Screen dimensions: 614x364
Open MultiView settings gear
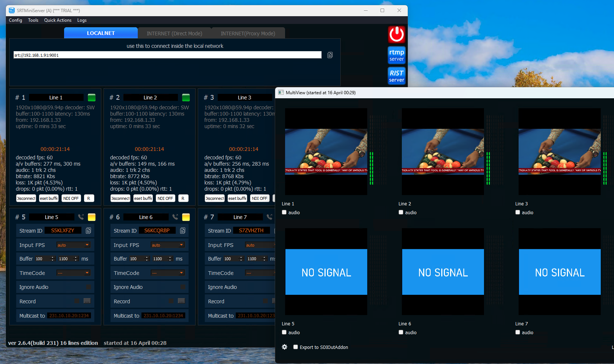click(285, 347)
